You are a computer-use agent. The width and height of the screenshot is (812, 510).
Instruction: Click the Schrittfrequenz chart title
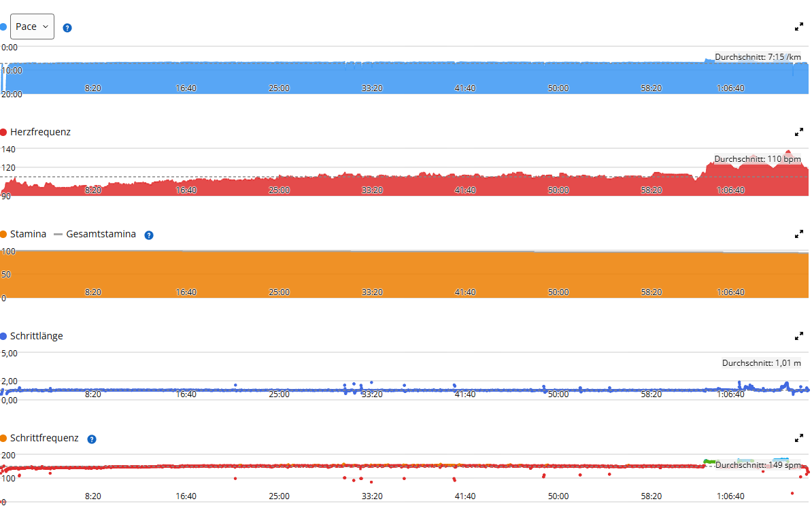[44, 438]
